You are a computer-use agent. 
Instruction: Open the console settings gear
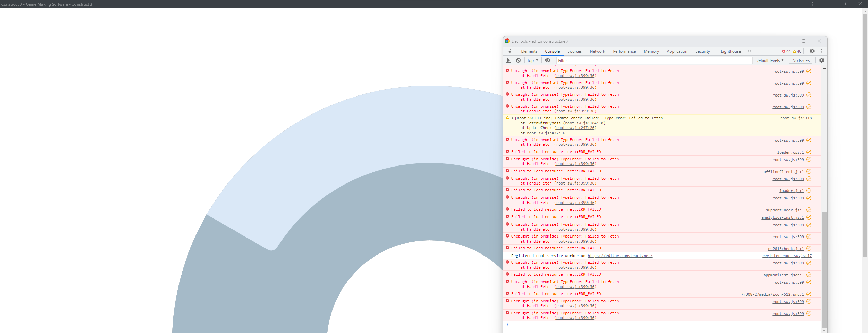pos(822,60)
